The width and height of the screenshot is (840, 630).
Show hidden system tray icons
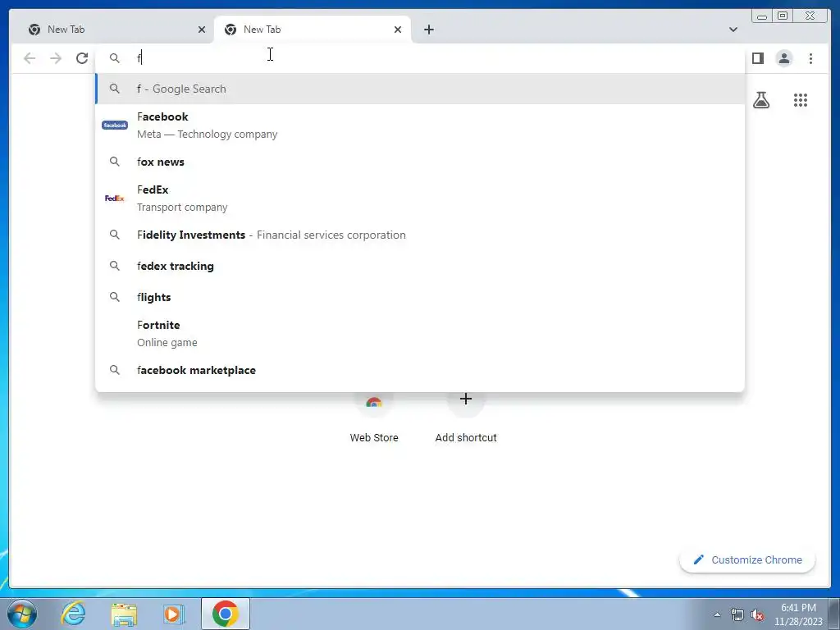click(717, 614)
